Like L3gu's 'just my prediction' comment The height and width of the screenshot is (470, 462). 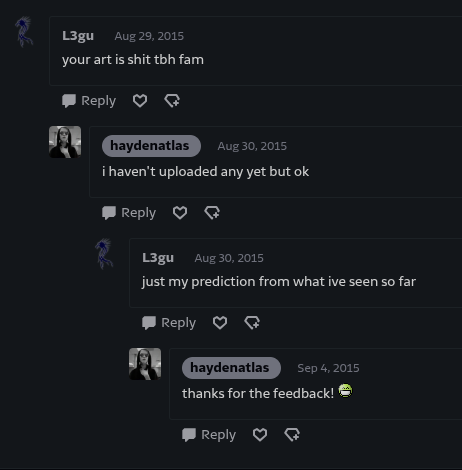[x=220, y=323]
